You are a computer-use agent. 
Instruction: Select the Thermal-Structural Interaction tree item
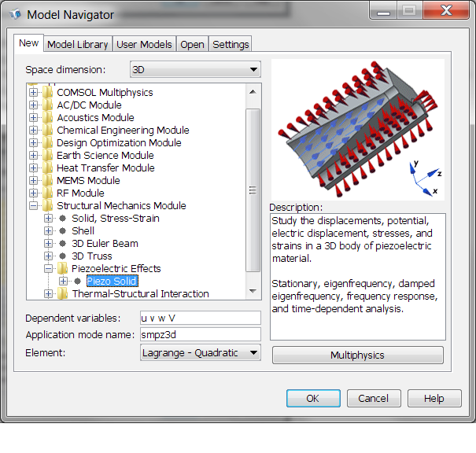[x=140, y=293]
